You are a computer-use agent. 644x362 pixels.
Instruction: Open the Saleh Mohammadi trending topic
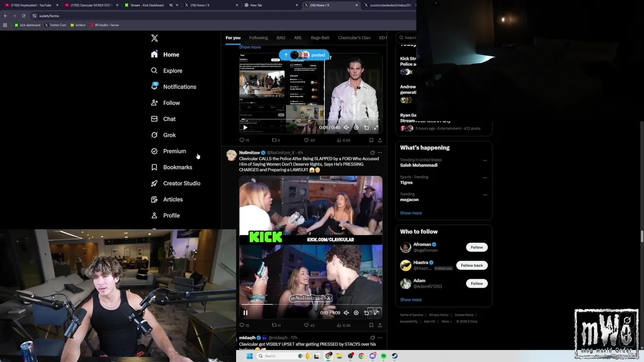(419, 165)
